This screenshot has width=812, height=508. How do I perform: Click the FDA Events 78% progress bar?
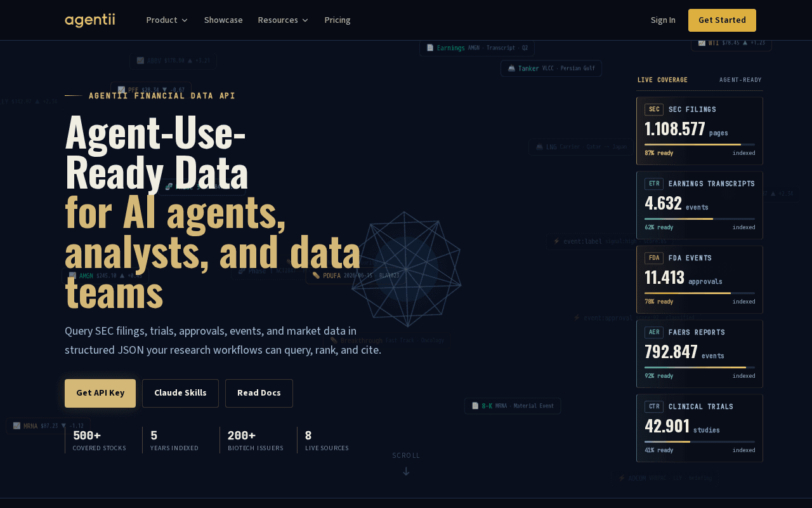coord(700,293)
